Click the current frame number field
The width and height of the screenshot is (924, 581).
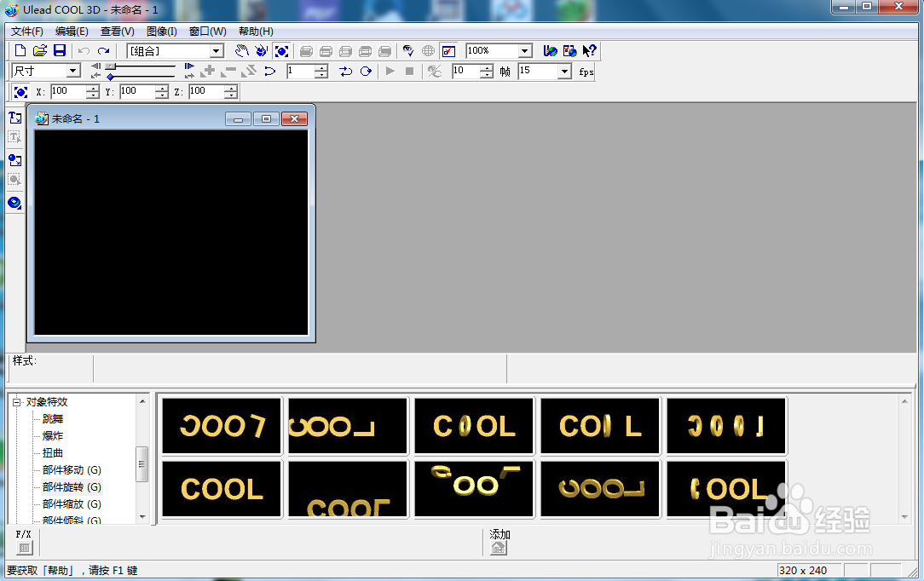(x=301, y=72)
